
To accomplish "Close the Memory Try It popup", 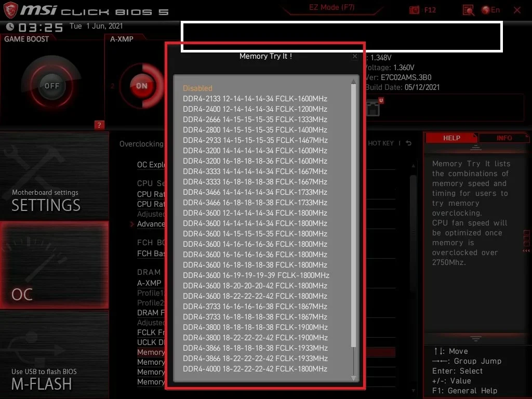I will coord(354,56).
